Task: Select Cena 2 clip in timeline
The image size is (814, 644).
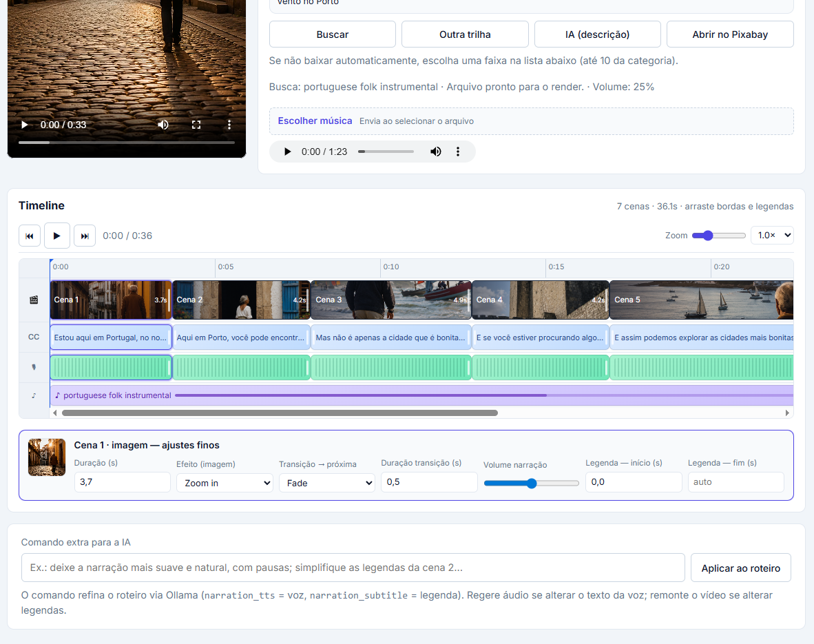Action: [242, 300]
